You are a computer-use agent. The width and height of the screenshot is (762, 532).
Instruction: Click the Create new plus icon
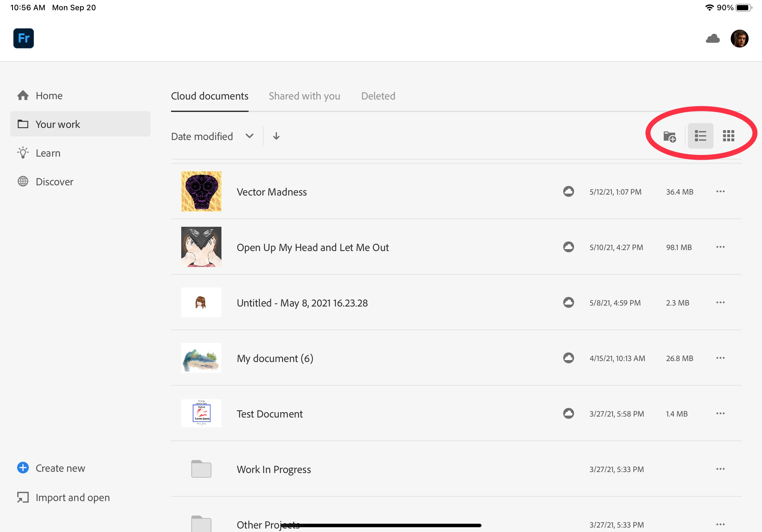coord(23,468)
